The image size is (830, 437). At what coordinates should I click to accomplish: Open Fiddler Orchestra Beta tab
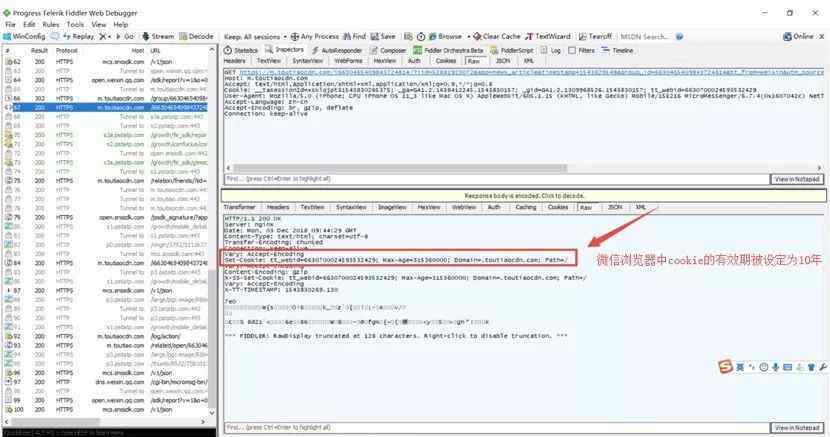tap(448, 50)
